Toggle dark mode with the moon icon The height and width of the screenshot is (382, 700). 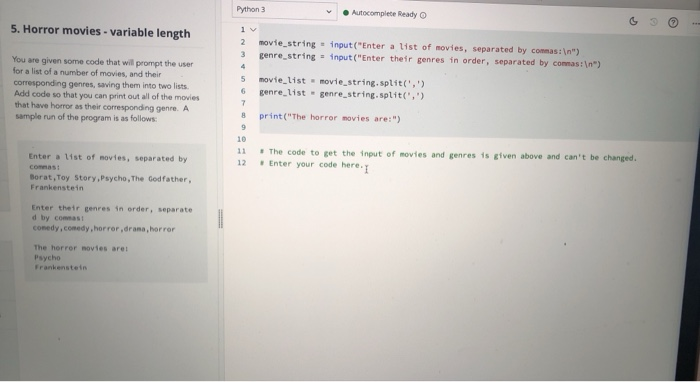(x=633, y=21)
